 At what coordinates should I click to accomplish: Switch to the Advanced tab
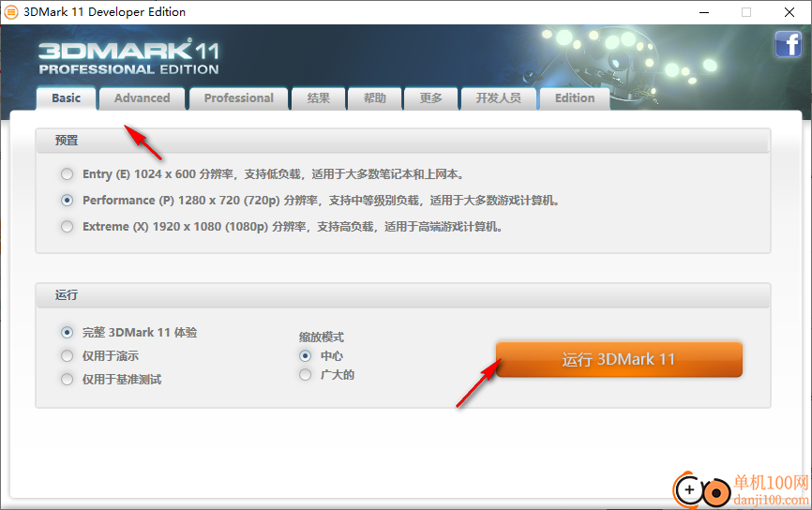tap(142, 98)
